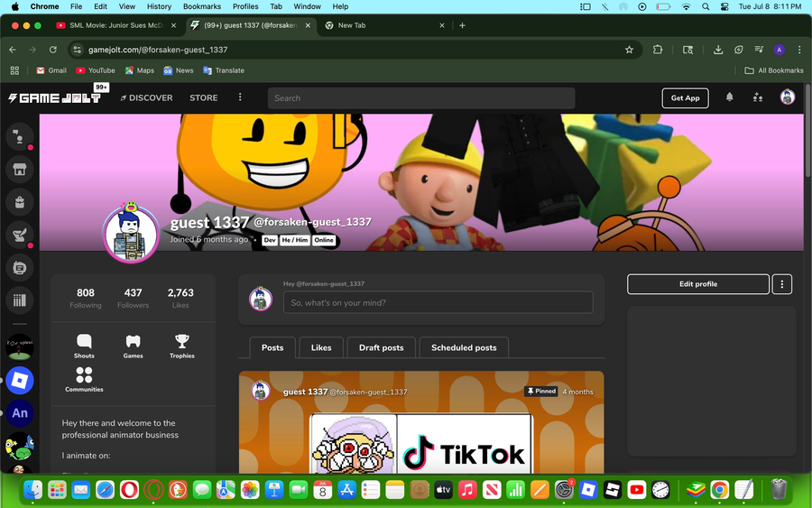Open Chrome downloads icon
812x508 pixels.
pos(718,50)
